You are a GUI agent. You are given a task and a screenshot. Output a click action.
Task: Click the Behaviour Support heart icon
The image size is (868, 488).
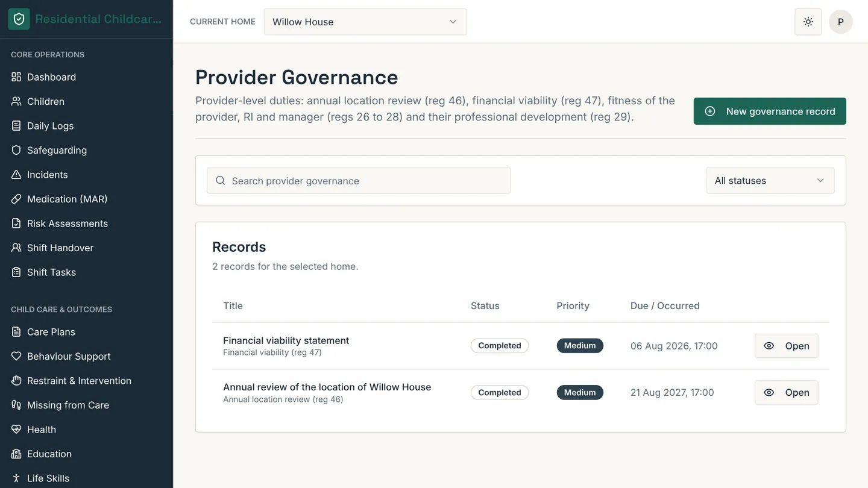point(16,356)
